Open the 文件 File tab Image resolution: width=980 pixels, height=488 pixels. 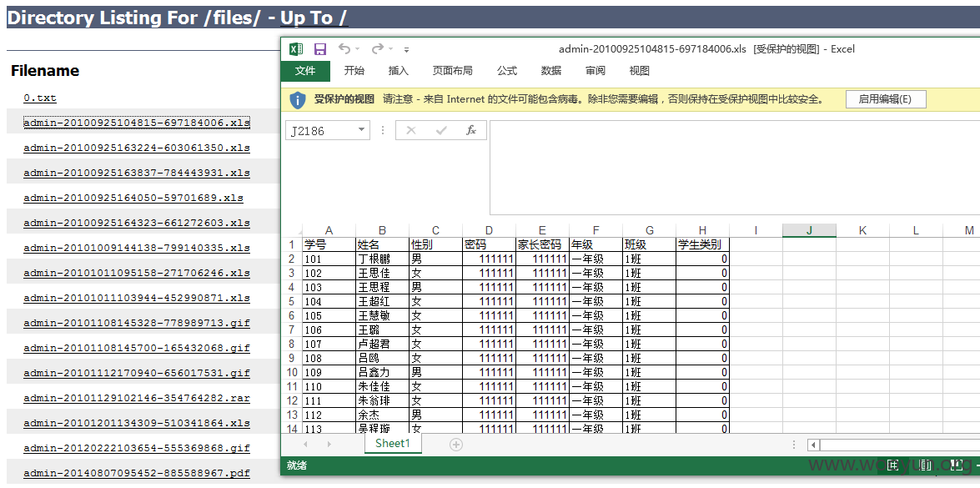(x=305, y=71)
